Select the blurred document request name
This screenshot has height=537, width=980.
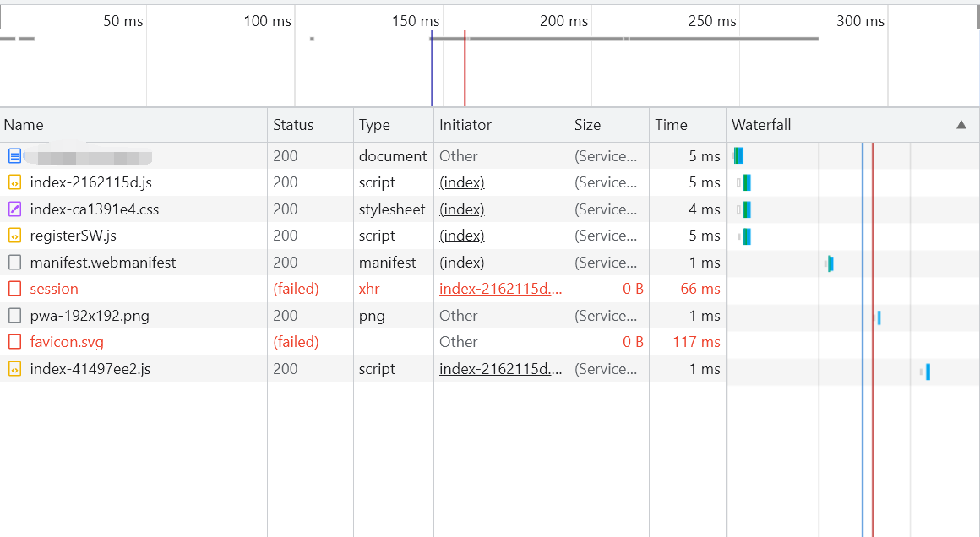(89, 156)
